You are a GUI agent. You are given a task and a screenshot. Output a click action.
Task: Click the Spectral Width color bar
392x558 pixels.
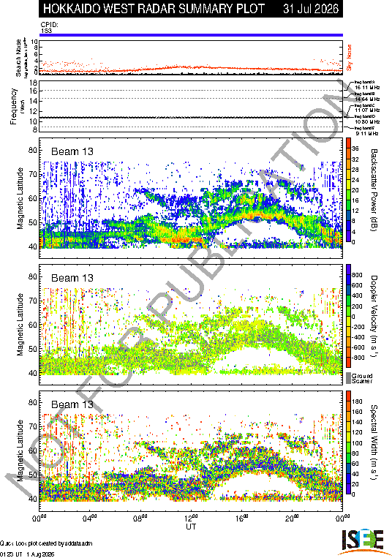pos(349,442)
